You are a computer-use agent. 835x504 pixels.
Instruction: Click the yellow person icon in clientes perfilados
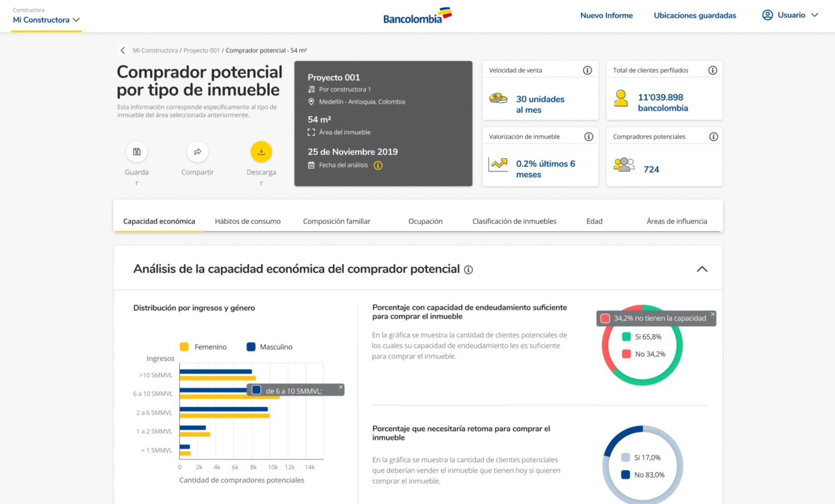(x=621, y=98)
